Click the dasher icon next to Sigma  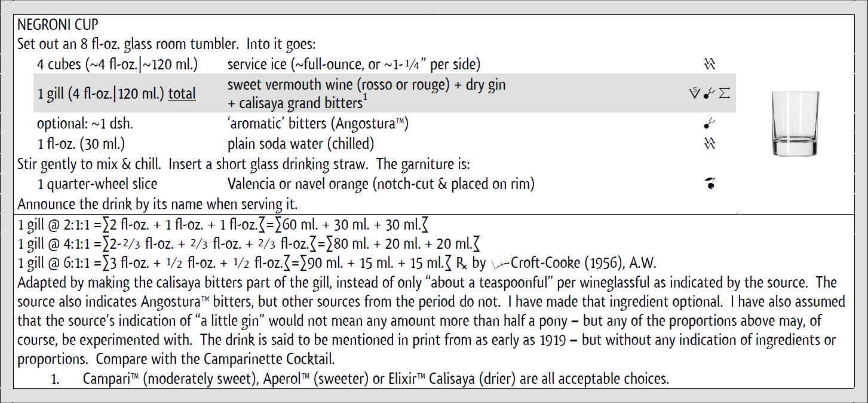tap(709, 93)
